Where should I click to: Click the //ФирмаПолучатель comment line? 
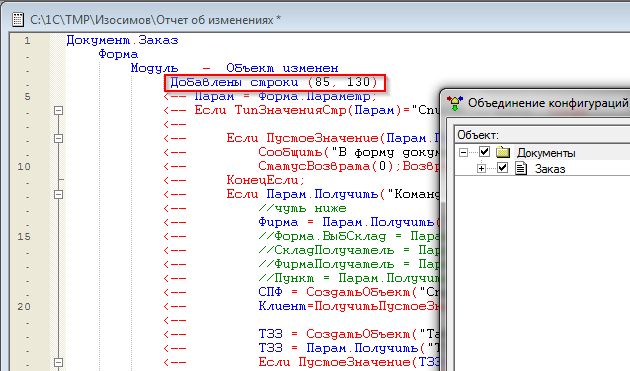coord(349,264)
